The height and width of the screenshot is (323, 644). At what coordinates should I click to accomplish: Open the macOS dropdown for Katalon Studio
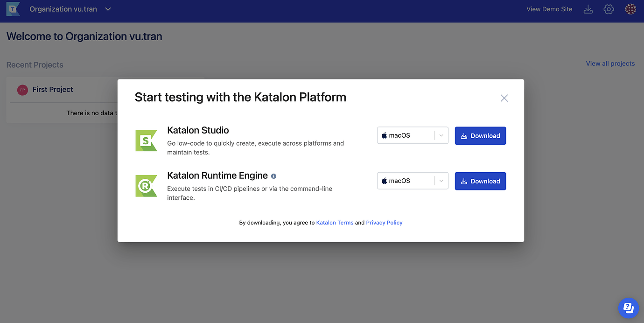click(441, 135)
